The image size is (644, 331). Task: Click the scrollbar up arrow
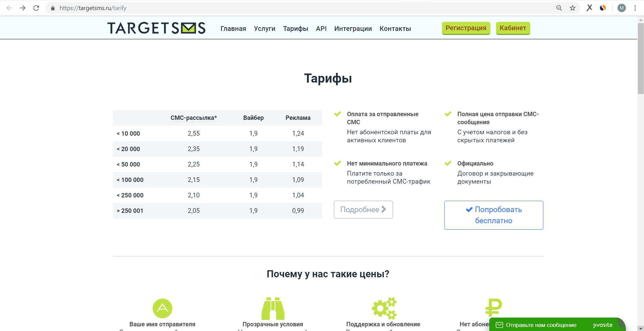[x=641, y=19]
